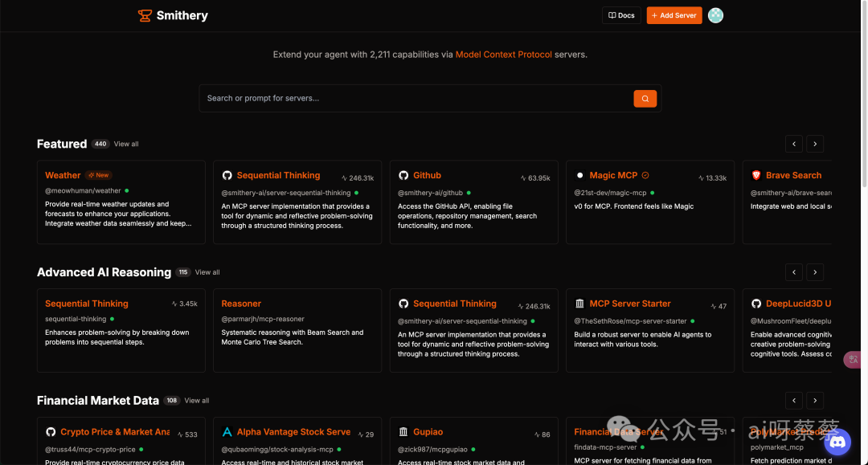Click the 440 Featured count badge
868x465 pixels.
pyautogui.click(x=100, y=144)
